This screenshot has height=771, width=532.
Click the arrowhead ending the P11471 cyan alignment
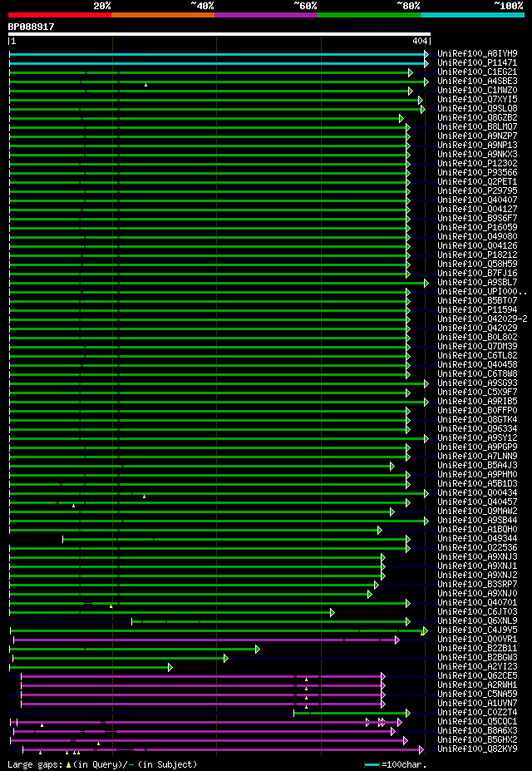point(426,63)
